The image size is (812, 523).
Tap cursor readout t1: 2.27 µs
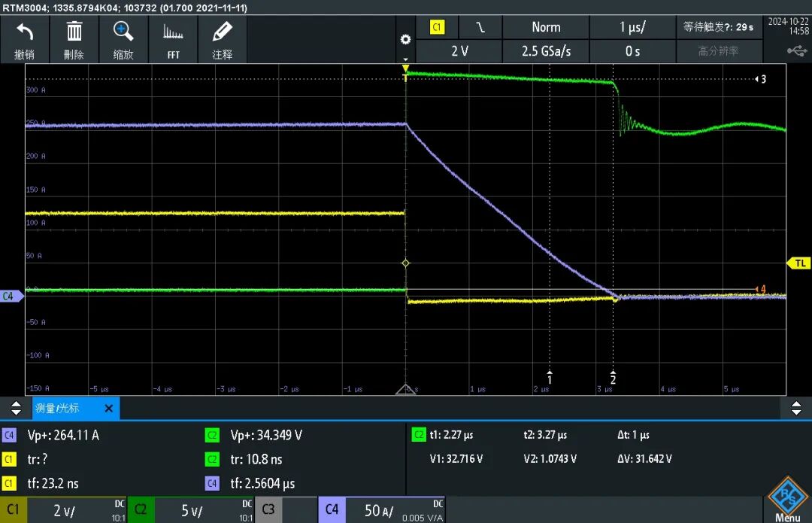tap(451, 435)
